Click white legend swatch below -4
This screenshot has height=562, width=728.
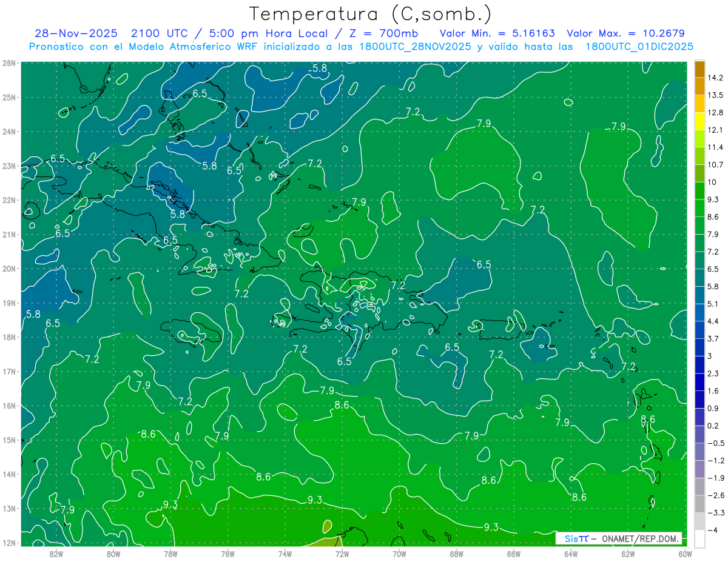699,538
